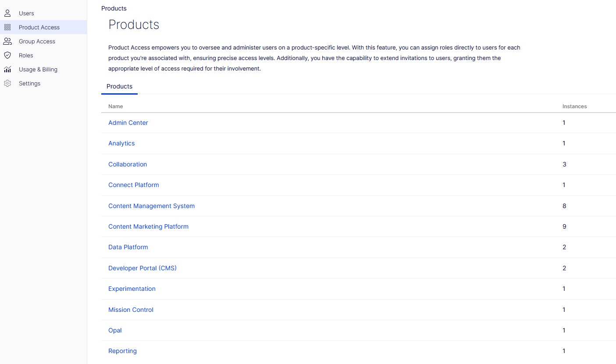Click the Products breadcrumb at top
This screenshot has width=616, height=364.
114,8
